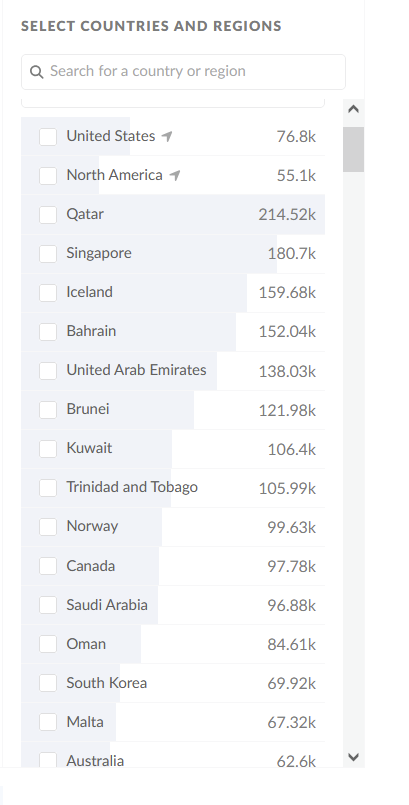Check the Qatar checkbox
This screenshot has height=805, width=409.
[48, 215]
